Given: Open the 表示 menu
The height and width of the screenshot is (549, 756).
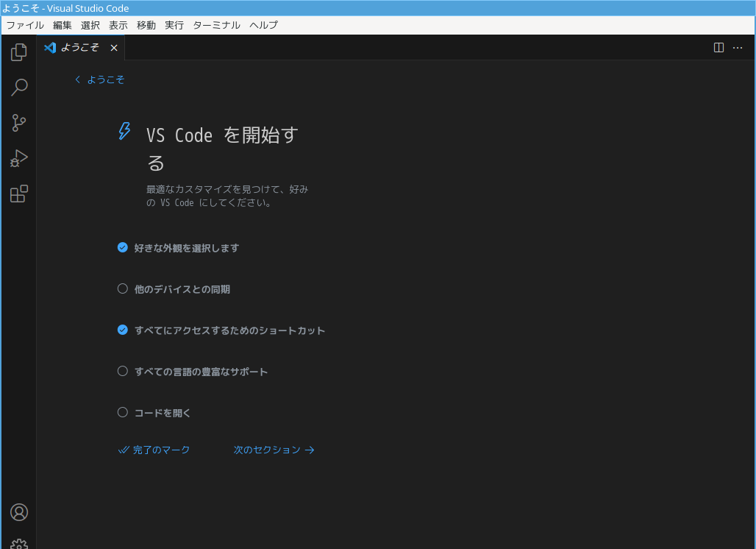Looking at the screenshot, I should tap(118, 25).
